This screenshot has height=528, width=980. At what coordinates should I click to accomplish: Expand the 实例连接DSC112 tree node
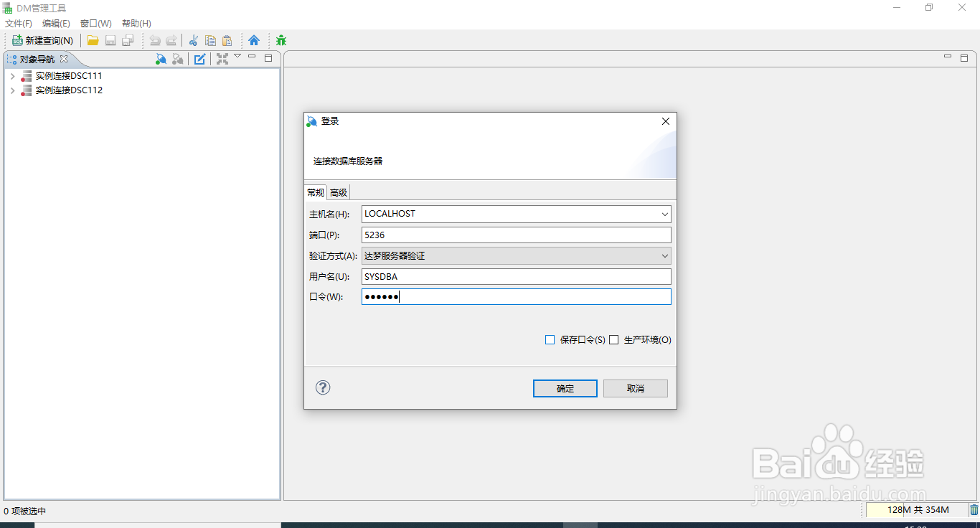tap(12, 90)
